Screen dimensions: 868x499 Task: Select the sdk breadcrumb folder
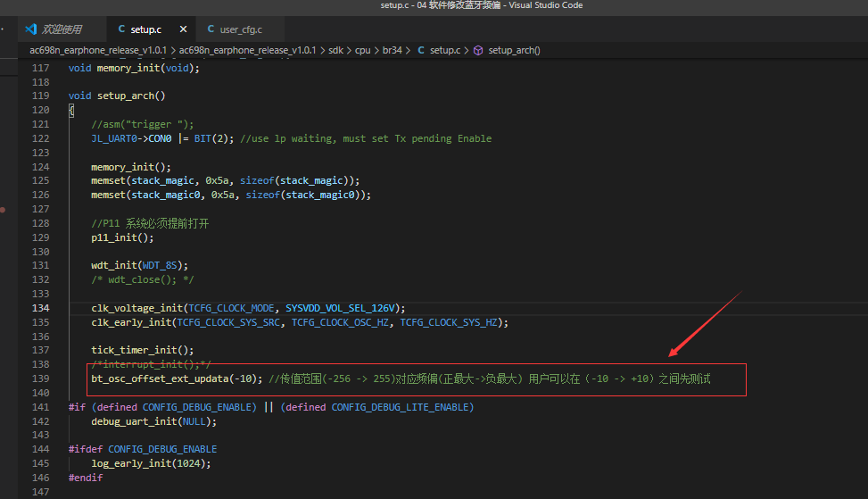coord(336,50)
